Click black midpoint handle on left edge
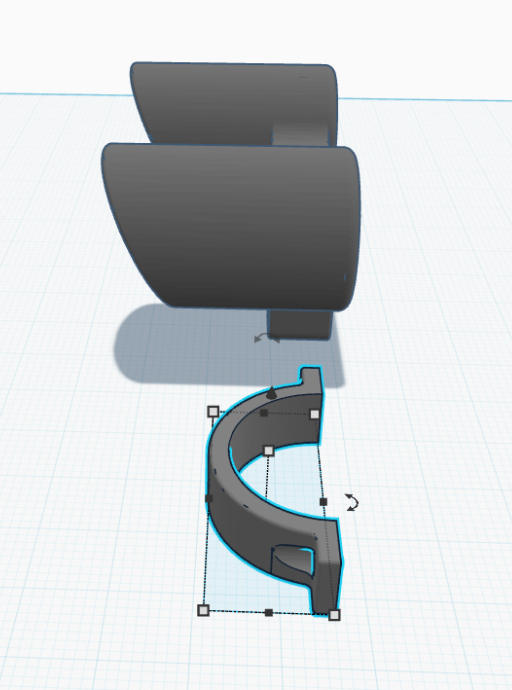This screenshot has width=512, height=690. coord(209,498)
